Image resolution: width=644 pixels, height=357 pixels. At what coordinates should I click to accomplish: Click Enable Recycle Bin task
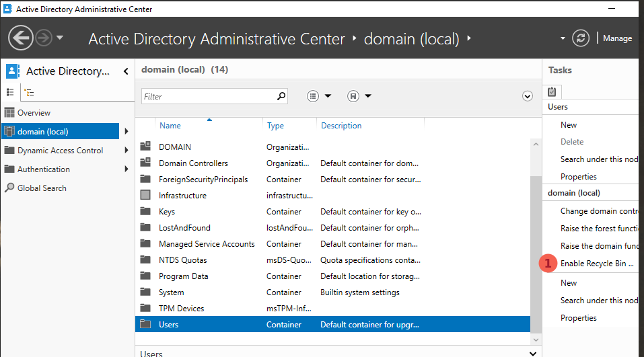[597, 264]
